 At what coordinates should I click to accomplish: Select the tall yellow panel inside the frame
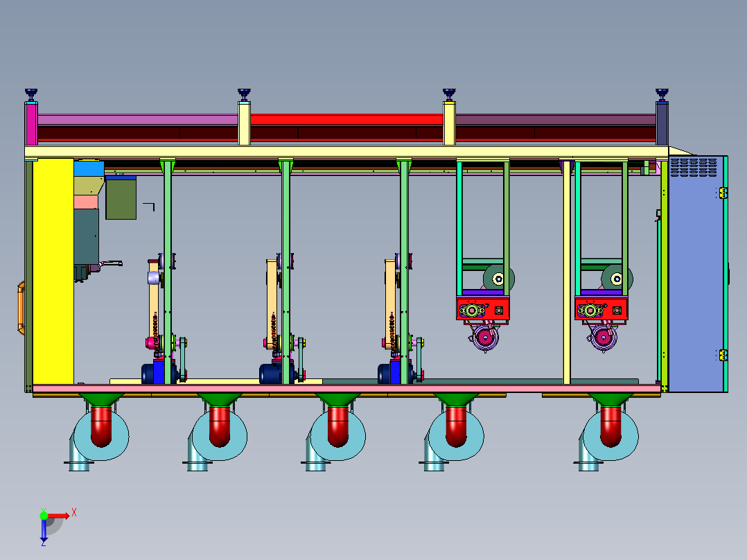[x=53, y=271]
